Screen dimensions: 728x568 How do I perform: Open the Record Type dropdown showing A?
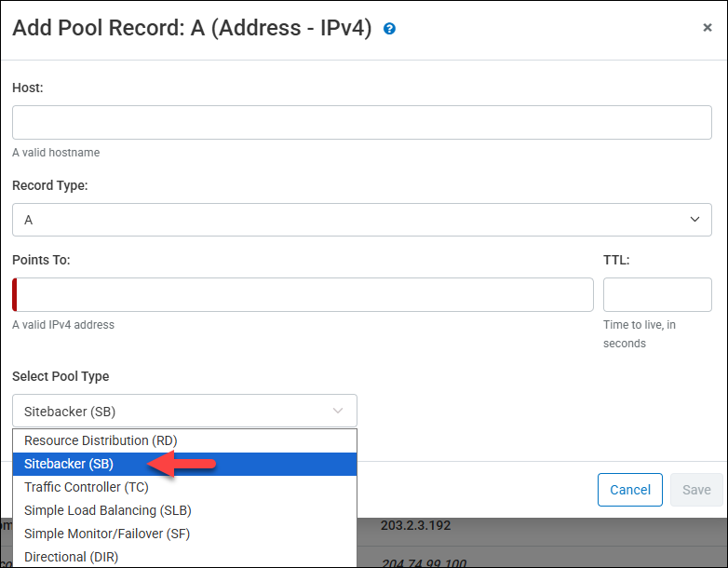tap(361, 220)
